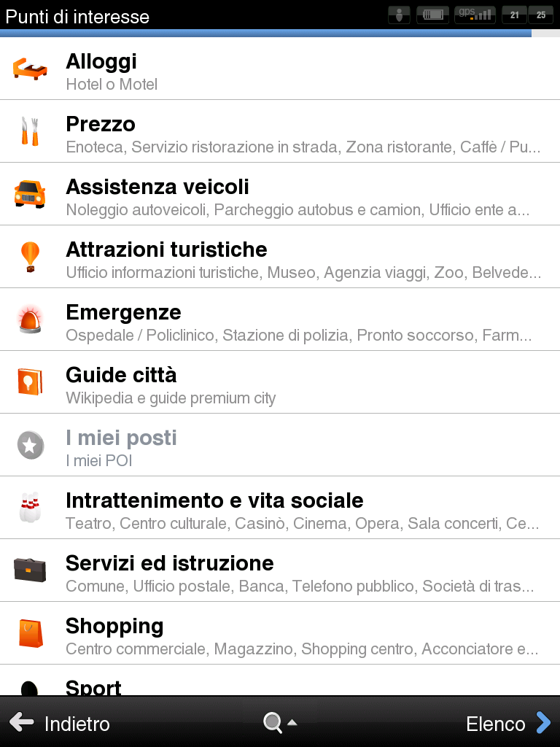Open the partially visible Sport category
The image size is (560, 747).
point(280,681)
